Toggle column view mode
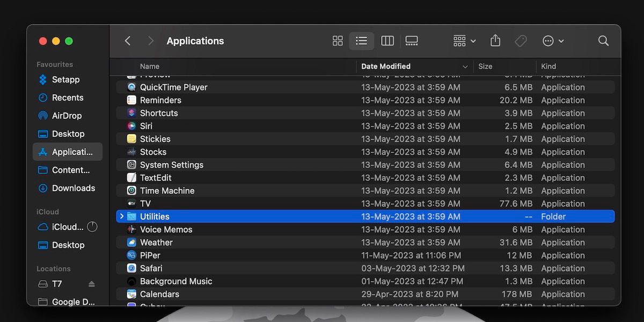 pos(387,41)
